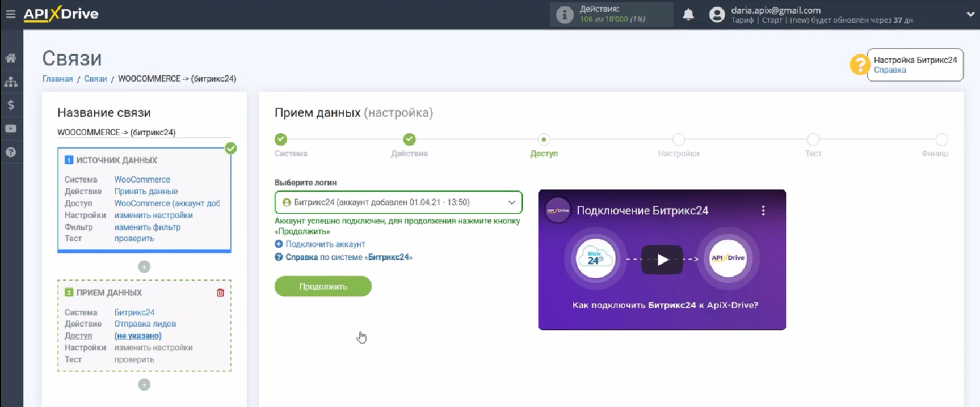Click source проверить test link

point(134,239)
